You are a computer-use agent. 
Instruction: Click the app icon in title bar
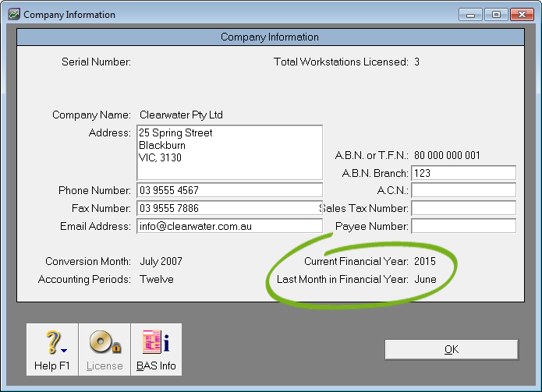[x=13, y=14]
